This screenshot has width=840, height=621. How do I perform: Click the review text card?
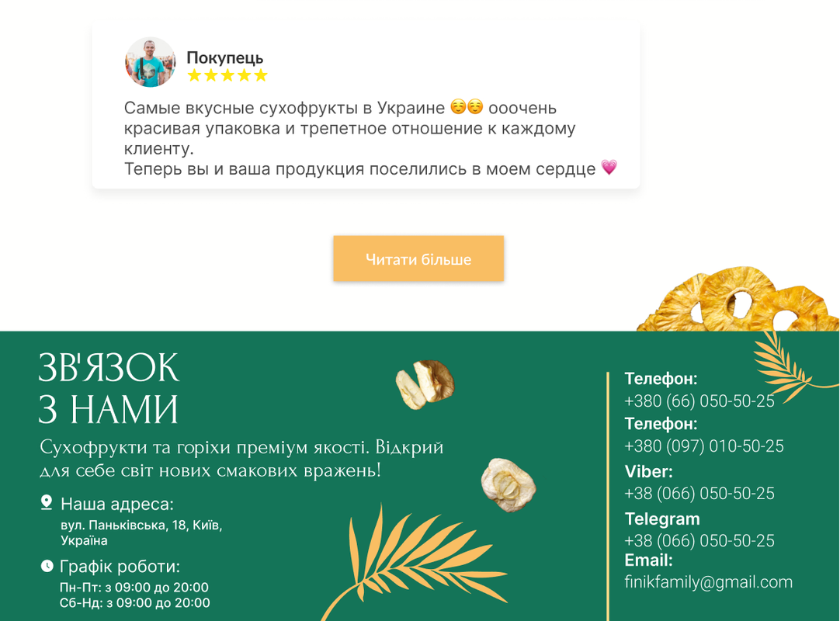pos(366,106)
